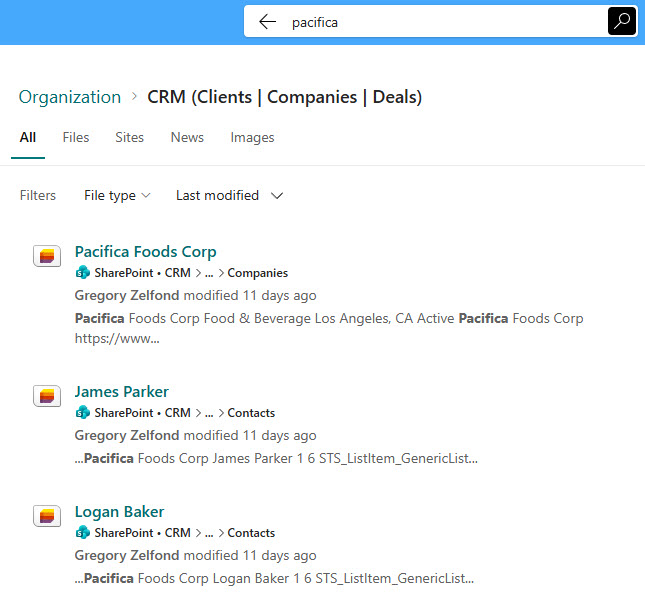Expand the Last modified filter dropdown
Image resolution: width=645 pixels, height=600 pixels.
coord(229,196)
